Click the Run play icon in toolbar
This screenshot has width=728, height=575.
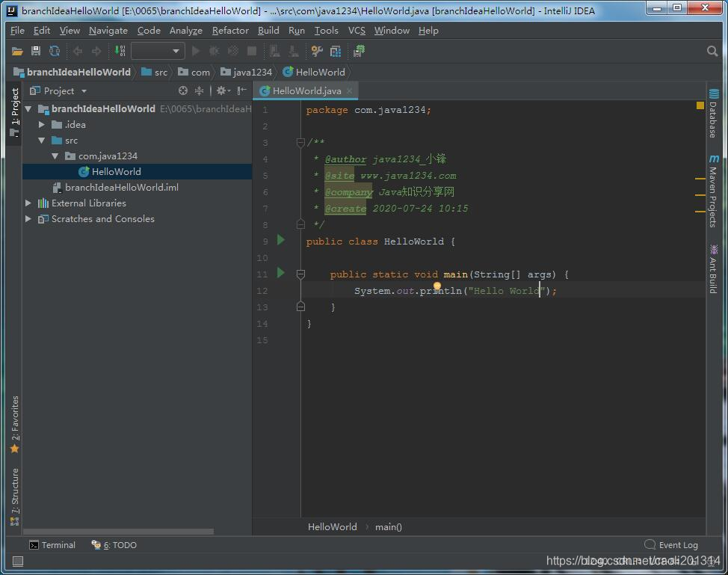[196, 51]
